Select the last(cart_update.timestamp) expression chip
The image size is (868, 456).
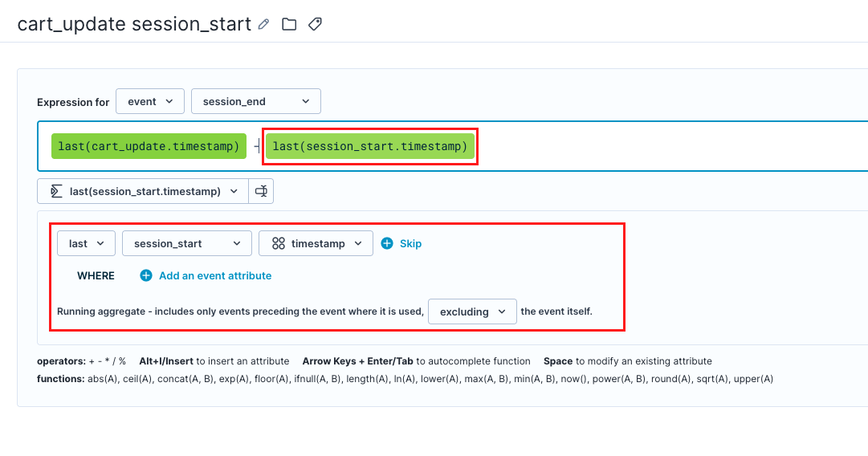point(149,146)
